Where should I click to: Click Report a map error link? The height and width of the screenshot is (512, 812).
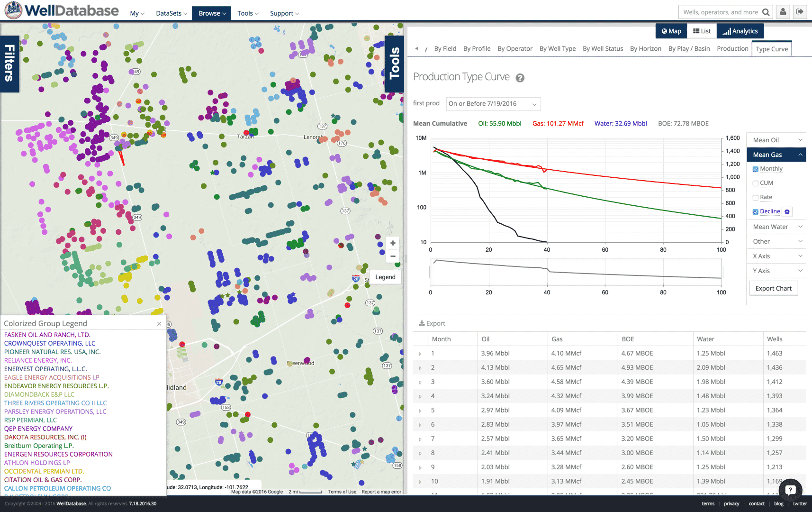[x=381, y=492]
